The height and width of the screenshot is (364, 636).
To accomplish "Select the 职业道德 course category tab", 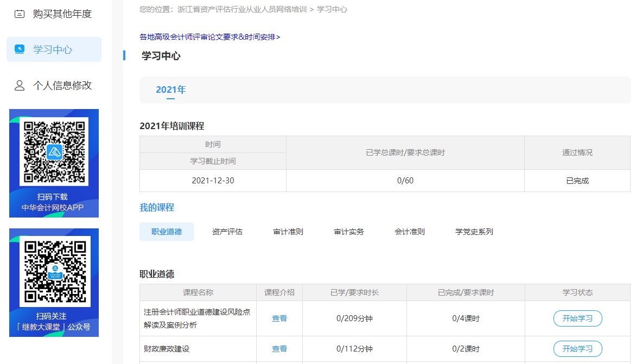I will pos(167,231).
